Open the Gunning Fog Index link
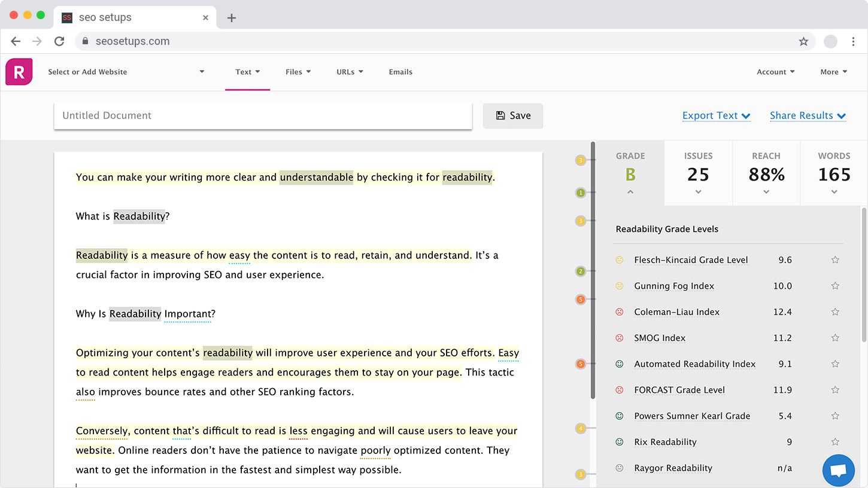Image resolution: width=868 pixels, height=488 pixels. coord(674,286)
